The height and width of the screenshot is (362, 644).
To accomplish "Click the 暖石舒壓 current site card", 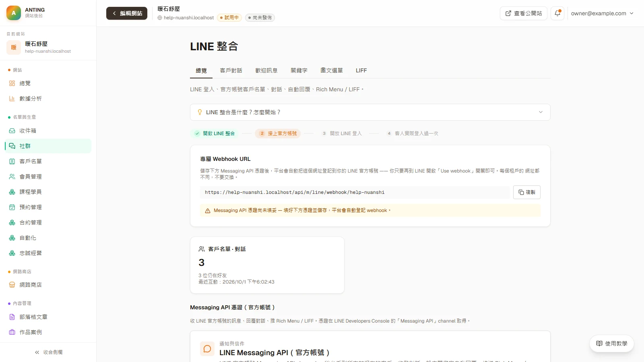I will point(48,47).
